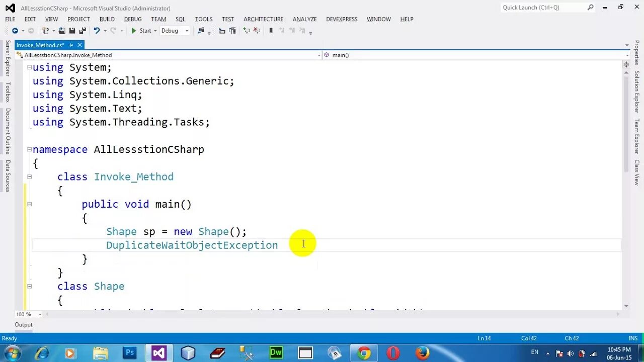
Task: Open the VIEW menu
Action: click(51, 19)
